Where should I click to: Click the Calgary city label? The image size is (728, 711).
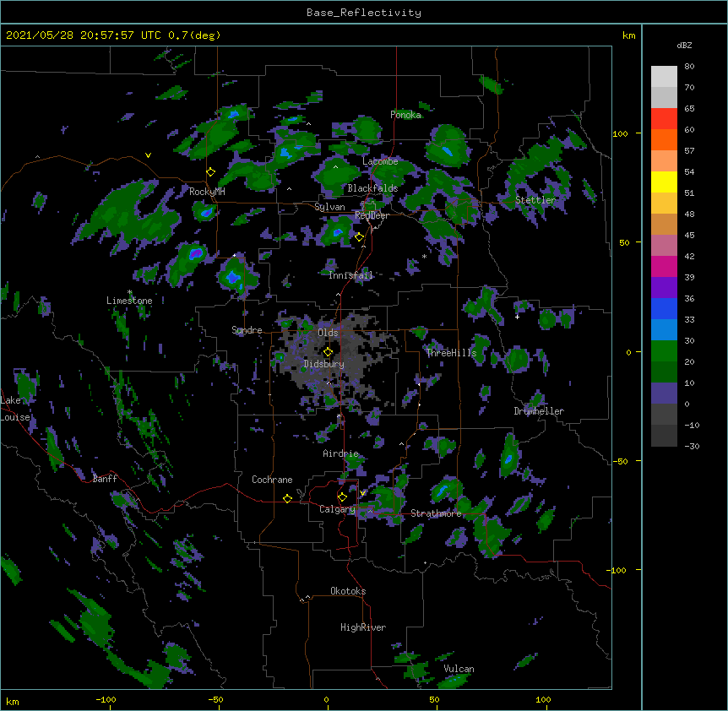[x=338, y=509]
